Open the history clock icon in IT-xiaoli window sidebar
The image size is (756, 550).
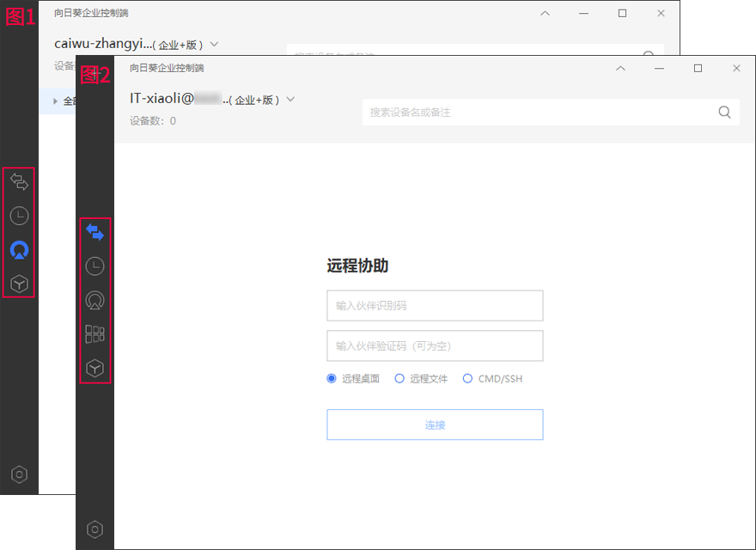[94, 266]
